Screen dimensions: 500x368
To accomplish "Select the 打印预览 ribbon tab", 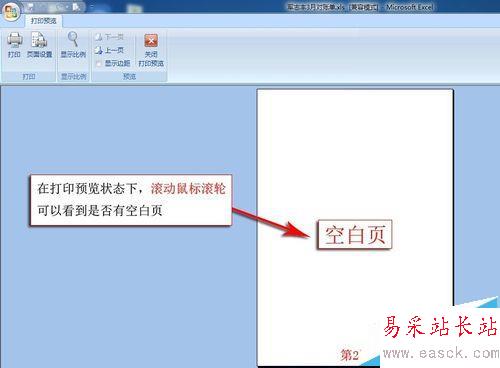I will 44,21.
